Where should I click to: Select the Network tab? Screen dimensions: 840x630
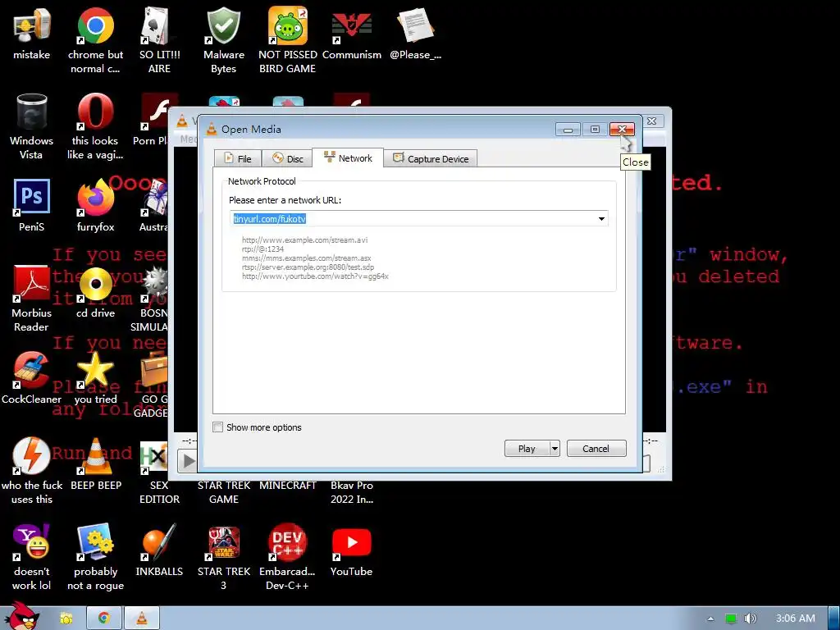click(x=348, y=158)
